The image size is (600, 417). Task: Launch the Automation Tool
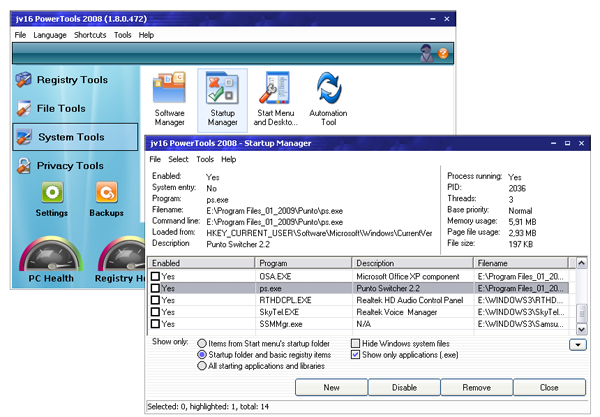click(x=328, y=99)
